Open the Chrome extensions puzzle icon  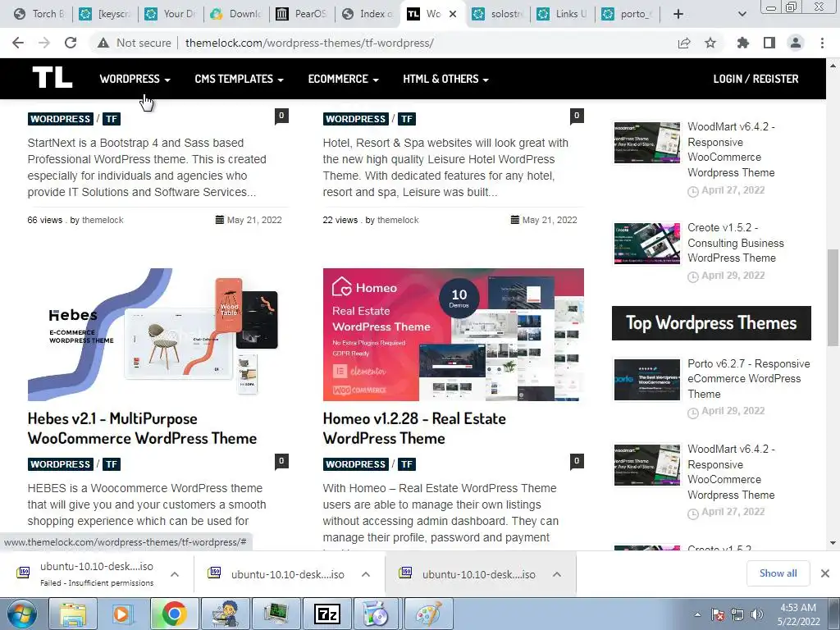click(743, 43)
